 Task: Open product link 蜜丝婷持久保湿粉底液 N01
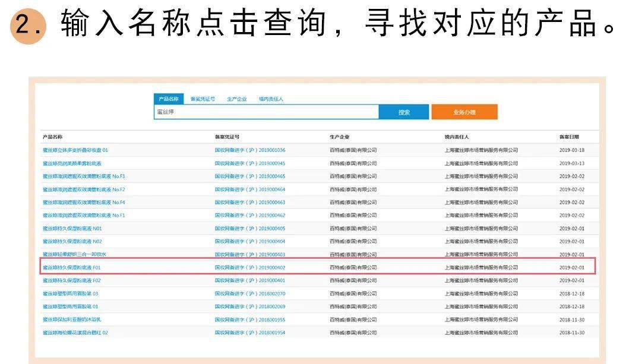click(x=72, y=229)
